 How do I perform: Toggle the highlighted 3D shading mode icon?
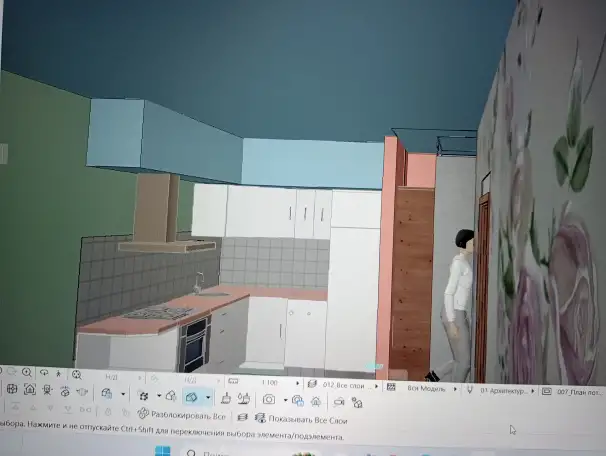coord(192,397)
